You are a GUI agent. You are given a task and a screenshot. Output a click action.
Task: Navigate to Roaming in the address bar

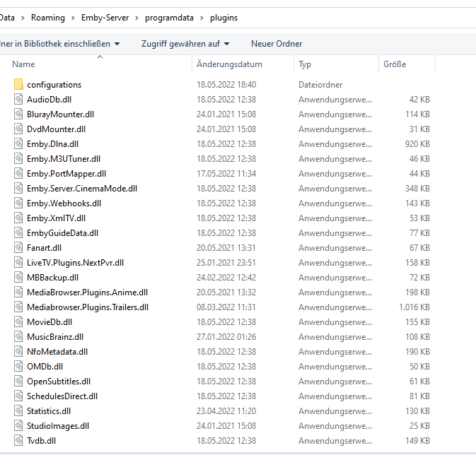48,18
